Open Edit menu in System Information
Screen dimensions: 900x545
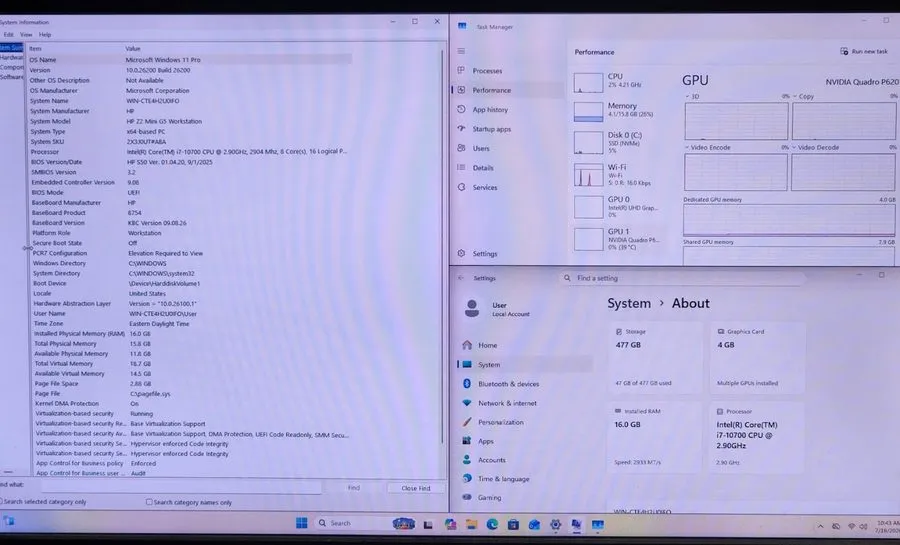pos(9,34)
